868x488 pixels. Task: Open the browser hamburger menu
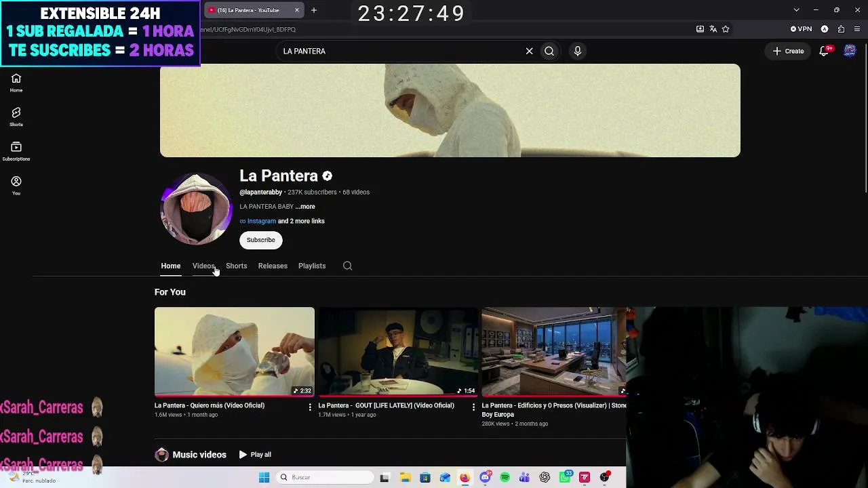pyautogui.click(x=858, y=29)
